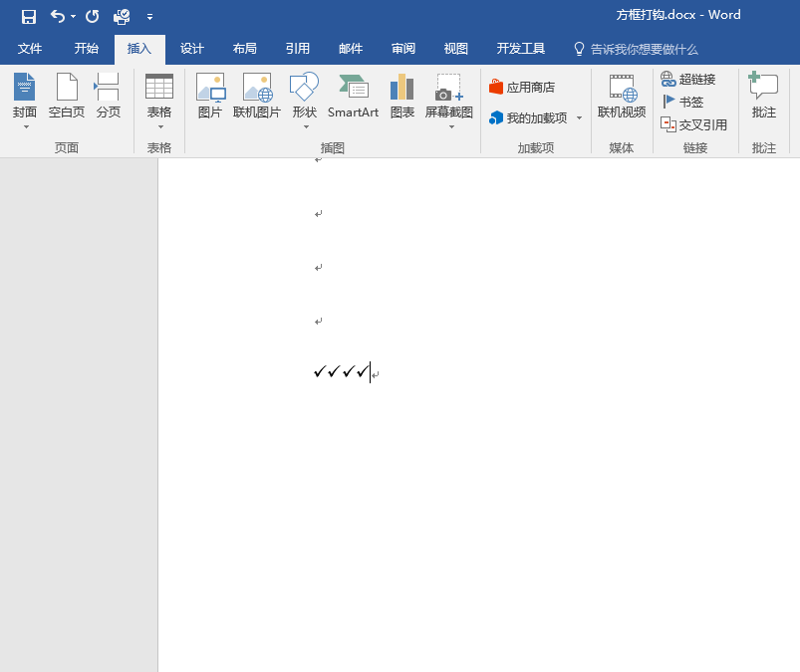
Task: Expand the 封面 dropdown arrow
Action: coord(26,127)
